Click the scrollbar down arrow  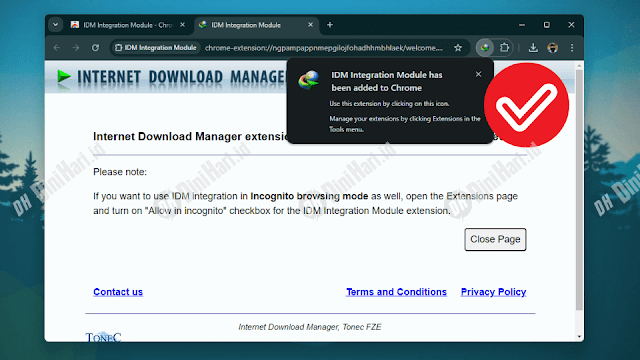point(579,337)
